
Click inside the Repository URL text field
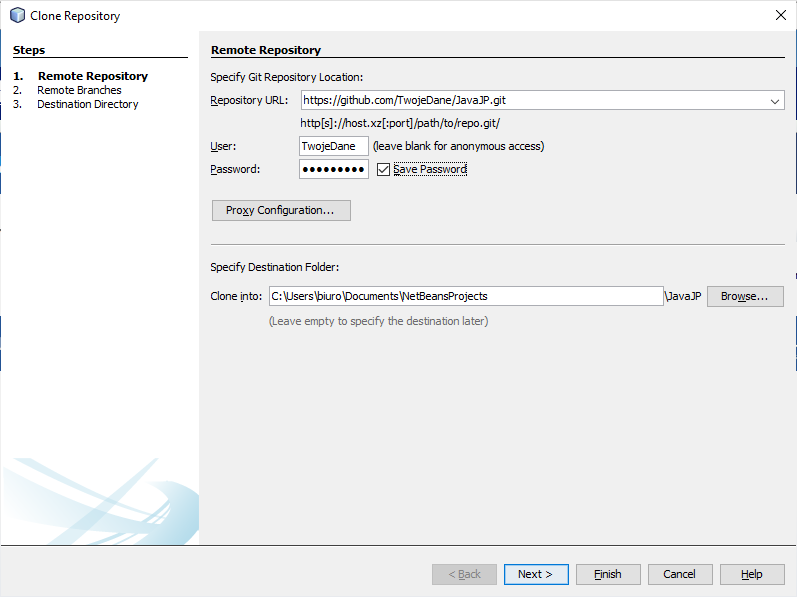pos(530,101)
